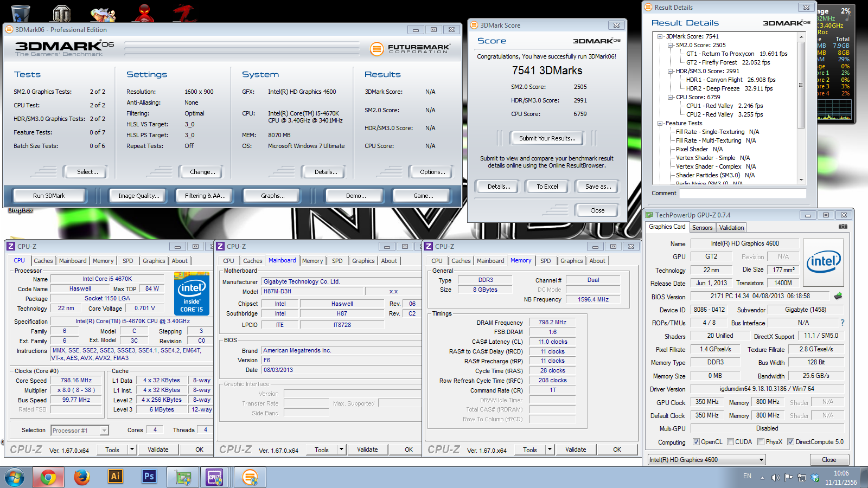Open the Action Center flag icon

789,478
